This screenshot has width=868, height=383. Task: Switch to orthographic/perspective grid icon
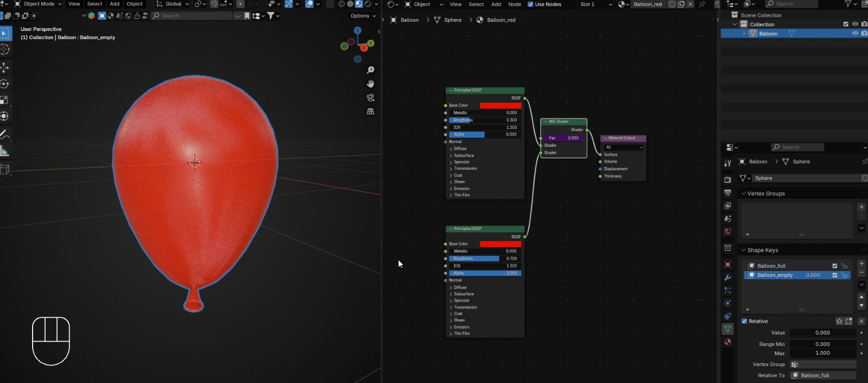coord(370,112)
